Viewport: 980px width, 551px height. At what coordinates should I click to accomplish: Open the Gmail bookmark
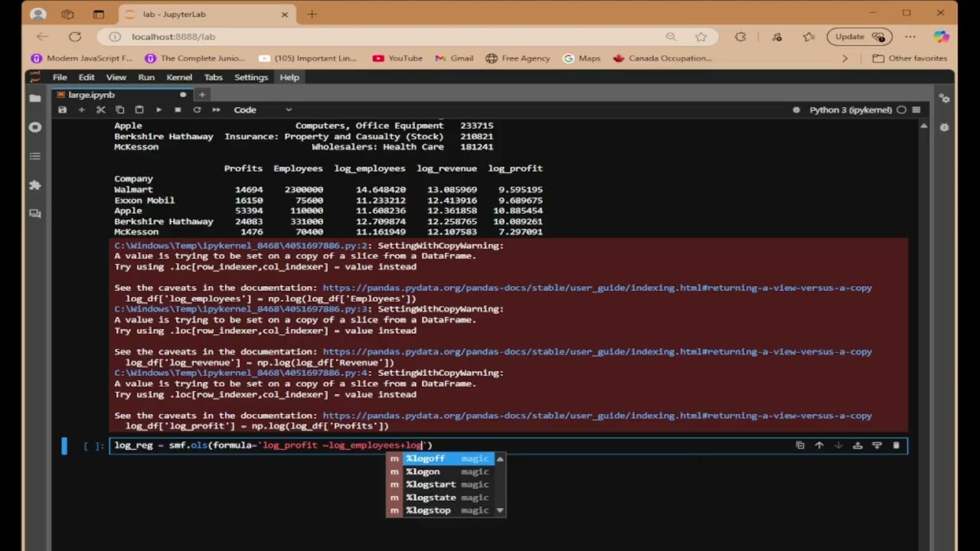pos(454,58)
